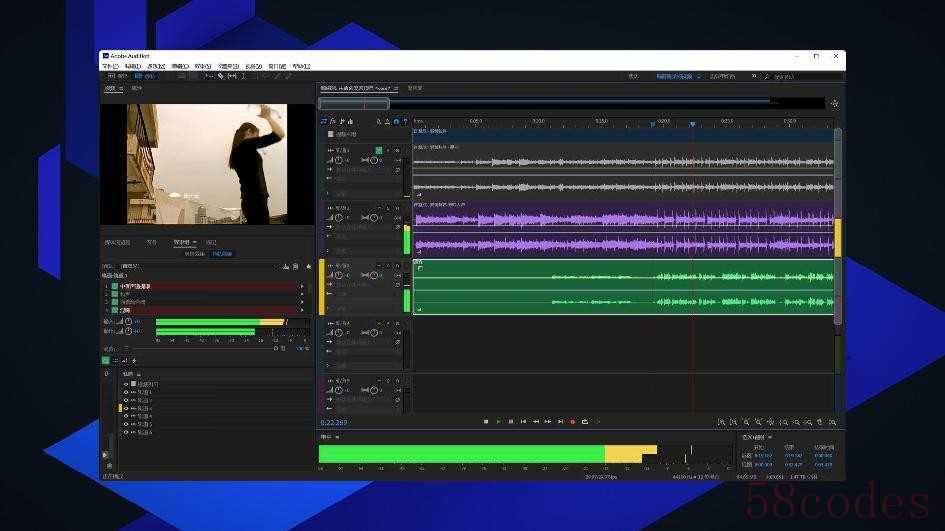
Task: Open the first menu in menu bar
Action: (x=110, y=66)
